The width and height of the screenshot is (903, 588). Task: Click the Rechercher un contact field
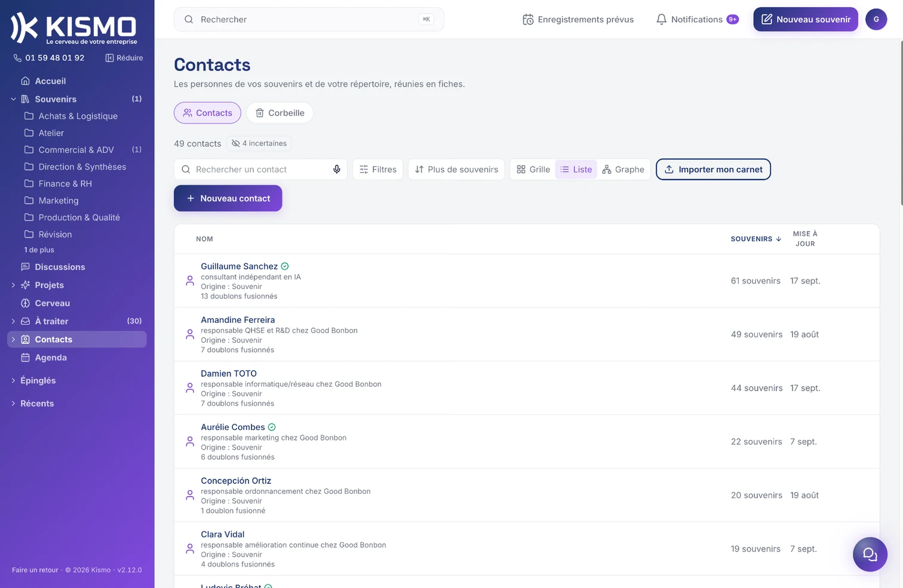coord(260,170)
